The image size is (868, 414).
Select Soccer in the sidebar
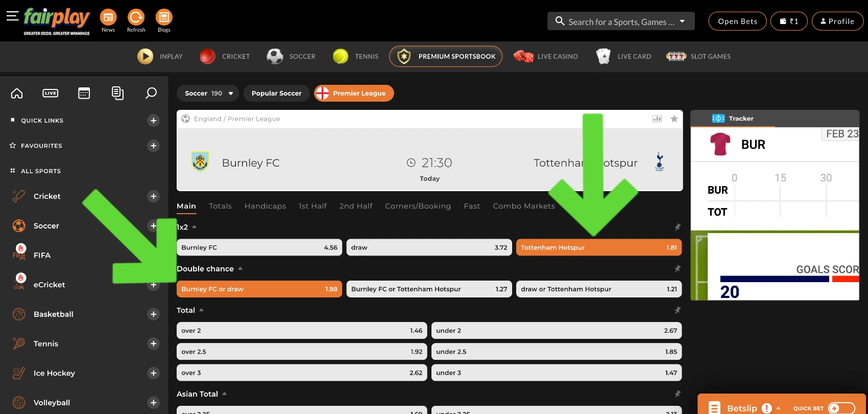coord(46,226)
